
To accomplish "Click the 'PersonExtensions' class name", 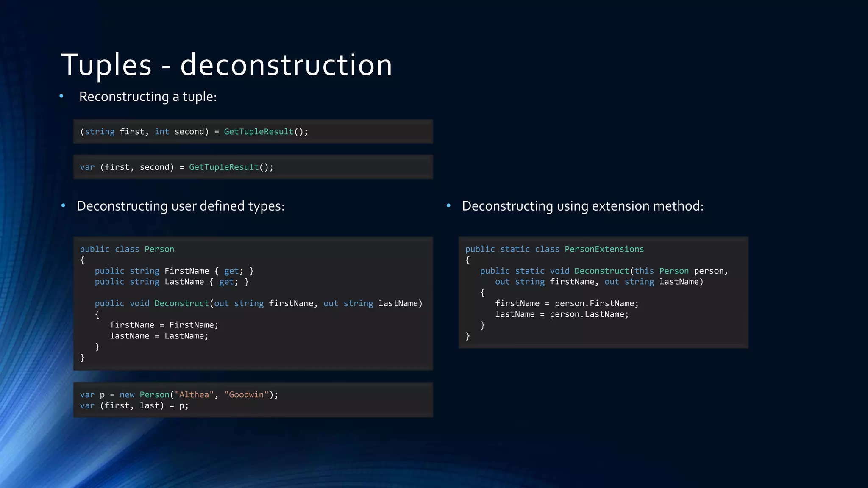I will coord(604,249).
